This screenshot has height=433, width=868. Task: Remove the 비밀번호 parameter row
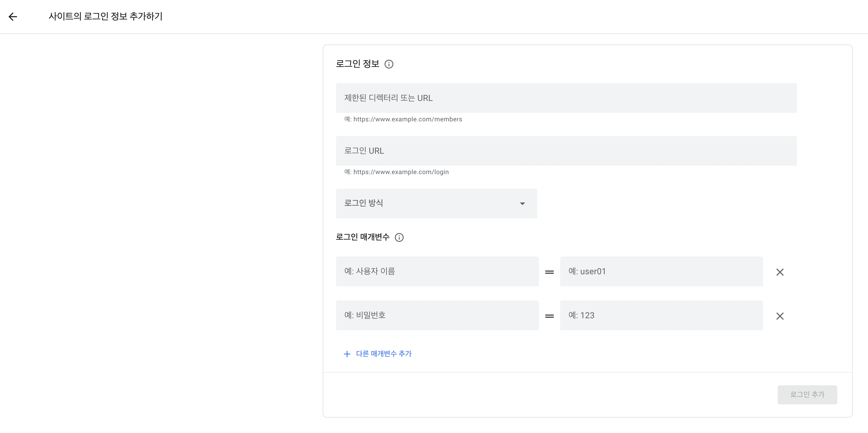pos(780,316)
